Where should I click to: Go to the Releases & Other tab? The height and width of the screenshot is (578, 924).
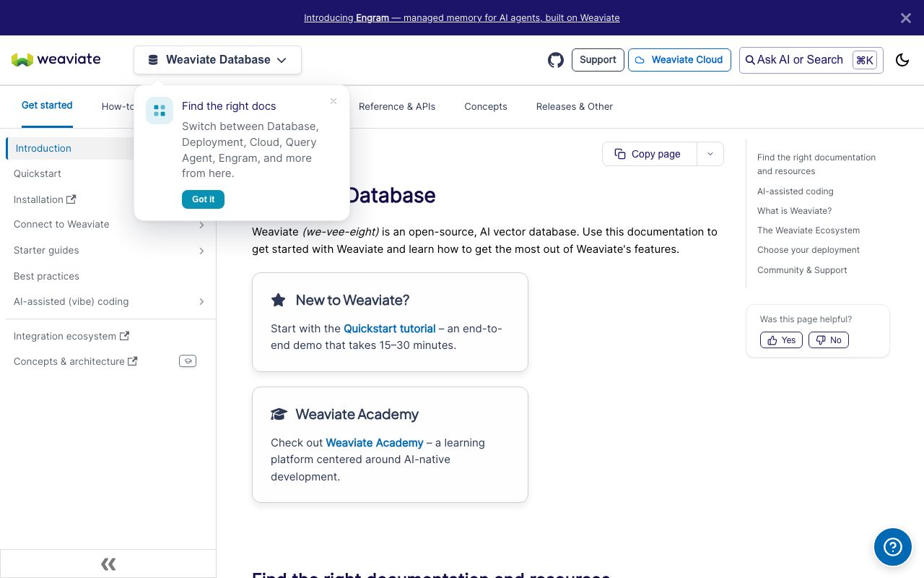point(575,107)
